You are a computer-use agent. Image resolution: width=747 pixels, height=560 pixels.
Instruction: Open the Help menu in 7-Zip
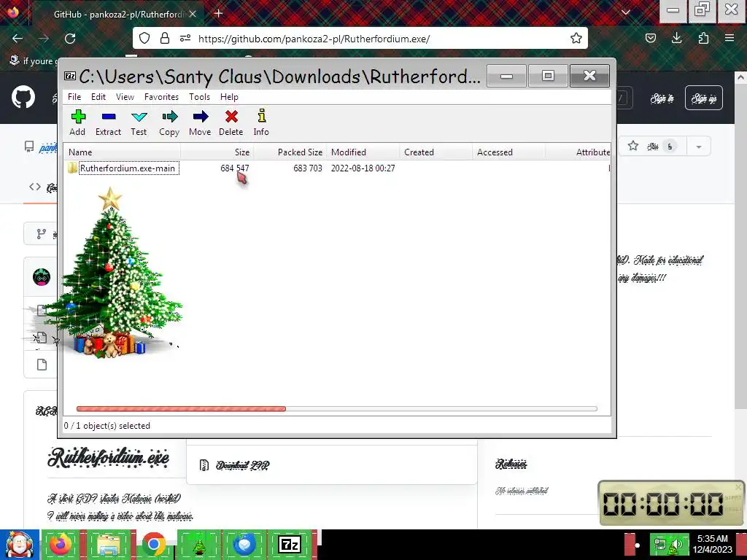point(229,97)
